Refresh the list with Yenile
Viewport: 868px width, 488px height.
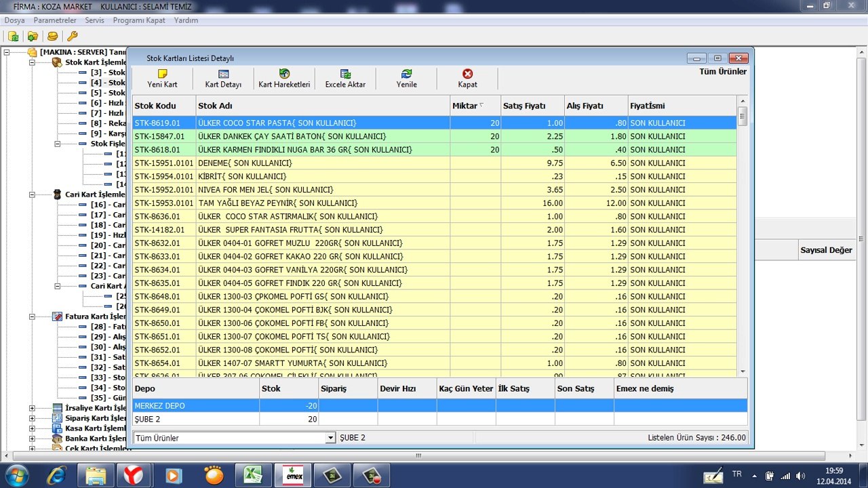coord(406,74)
